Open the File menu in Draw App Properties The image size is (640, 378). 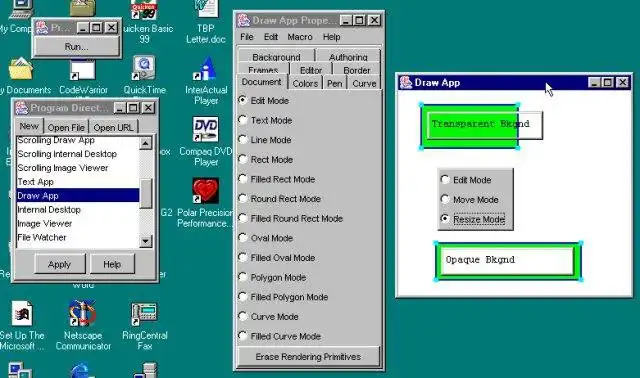247,37
